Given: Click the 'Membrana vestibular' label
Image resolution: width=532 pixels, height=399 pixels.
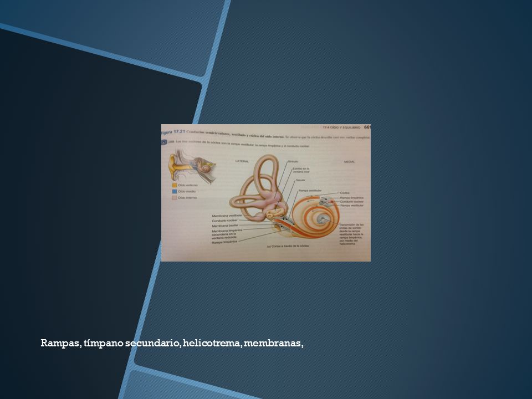Looking at the screenshot, I should point(227,216).
